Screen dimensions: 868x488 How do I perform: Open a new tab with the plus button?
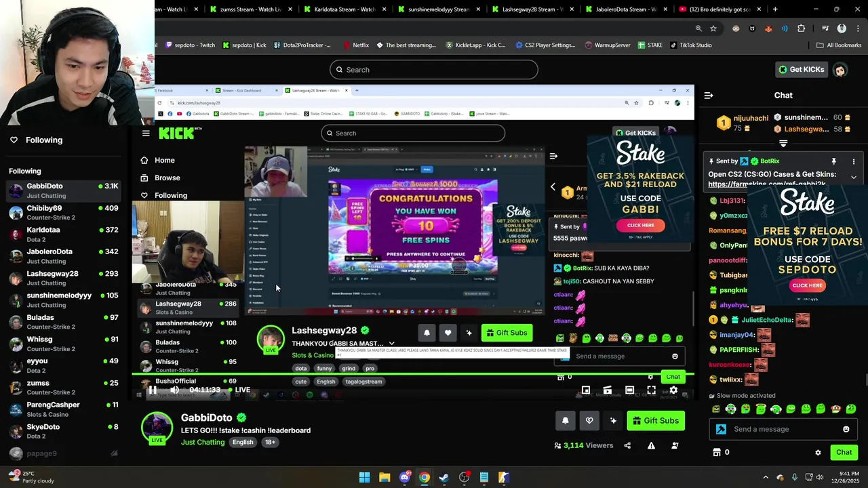coord(775,9)
